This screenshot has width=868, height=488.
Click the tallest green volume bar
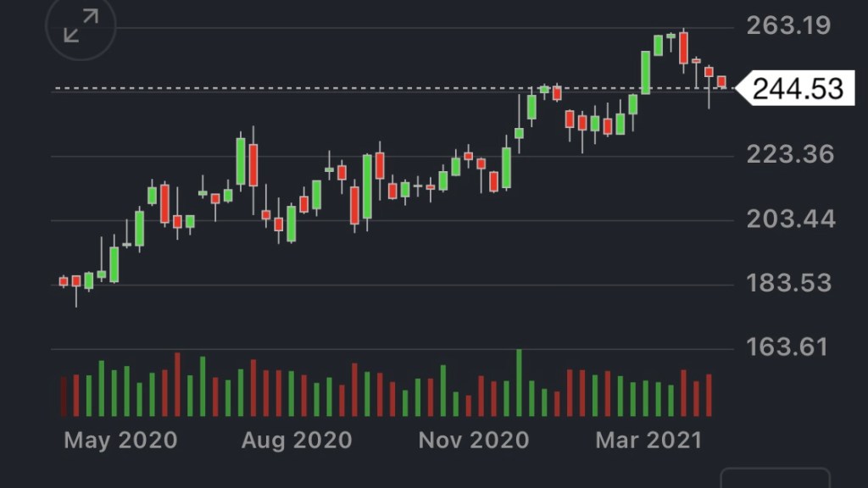point(519,383)
